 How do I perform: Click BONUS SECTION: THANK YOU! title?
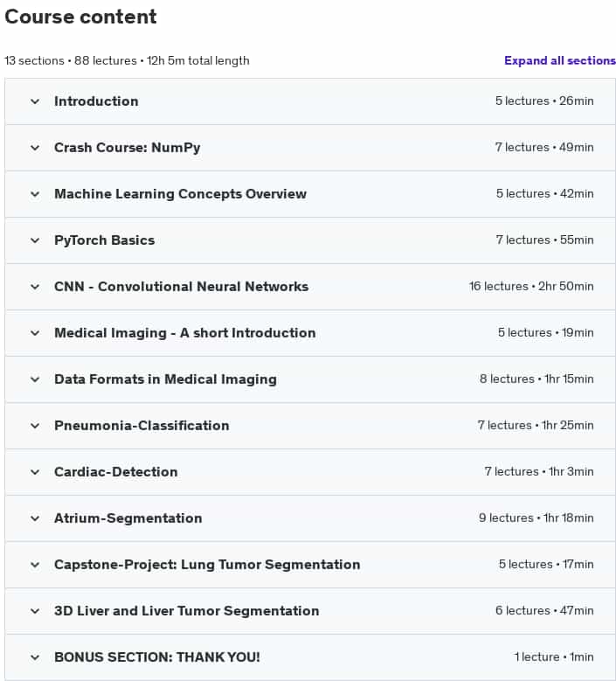point(157,657)
